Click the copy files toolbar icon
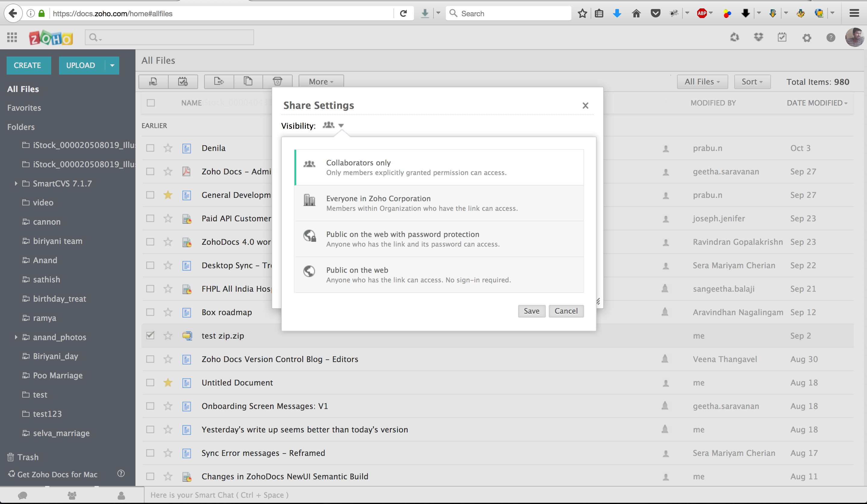This screenshot has height=504, width=867. (248, 81)
